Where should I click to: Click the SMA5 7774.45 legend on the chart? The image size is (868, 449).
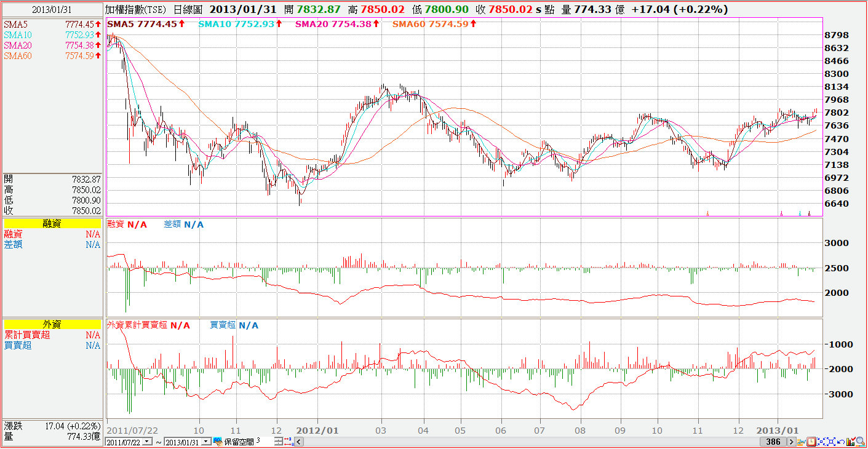146,23
